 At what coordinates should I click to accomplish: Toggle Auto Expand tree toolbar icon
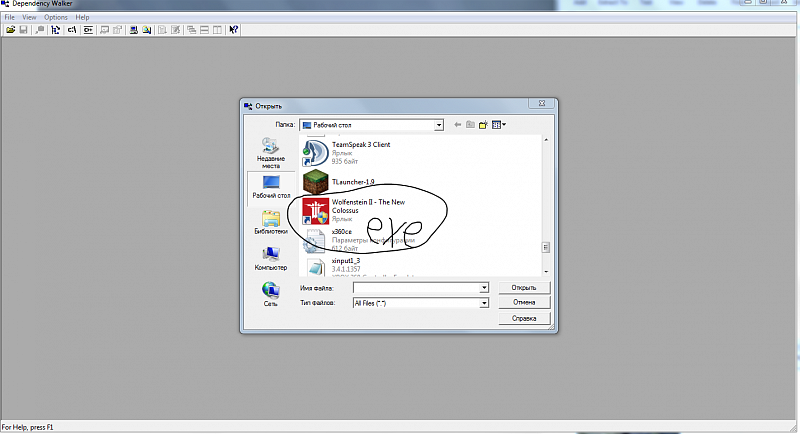pyautogui.click(x=56, y=30)
